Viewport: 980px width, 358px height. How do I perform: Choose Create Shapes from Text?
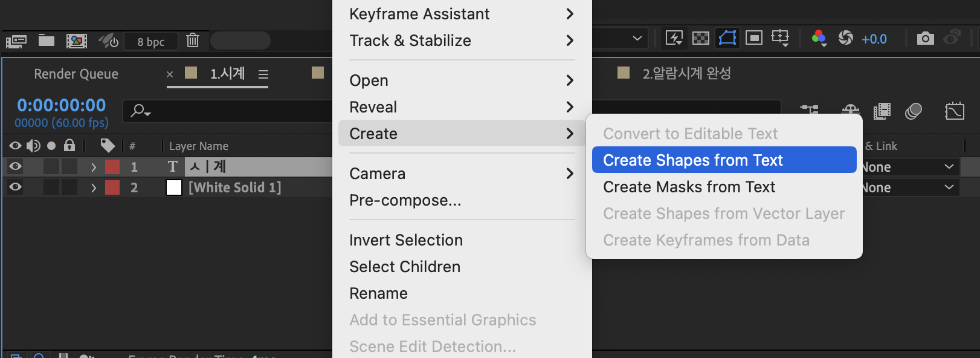click(692, 160)
